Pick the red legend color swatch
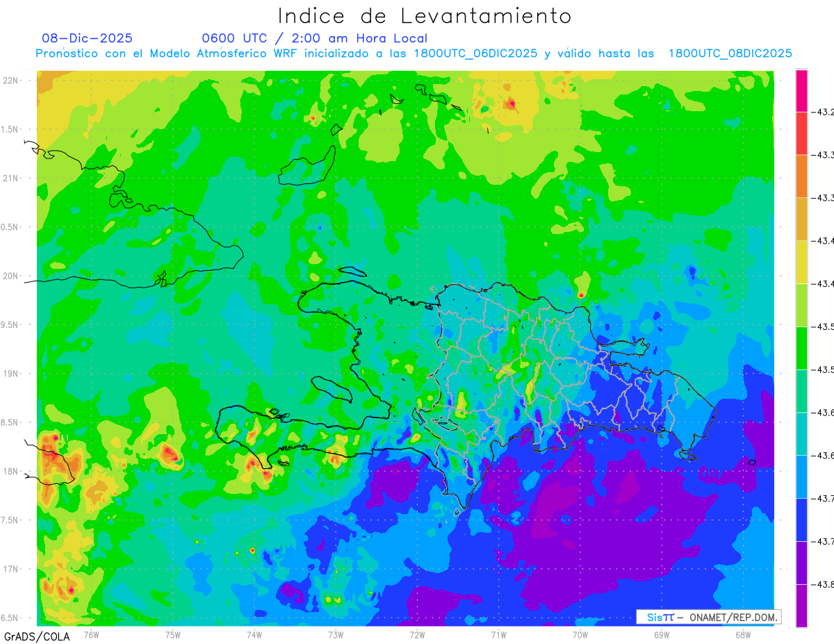834x644 pixels. (x=801, y=133)
